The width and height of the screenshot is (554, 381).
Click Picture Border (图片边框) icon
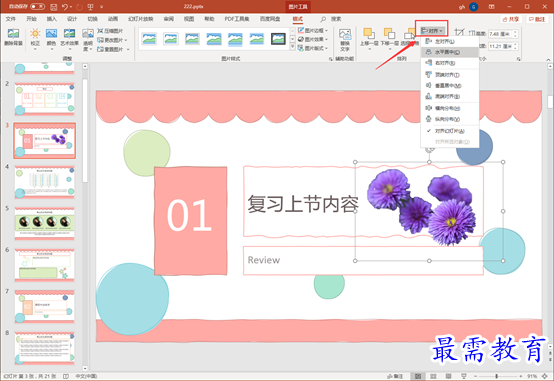point(301,30)
